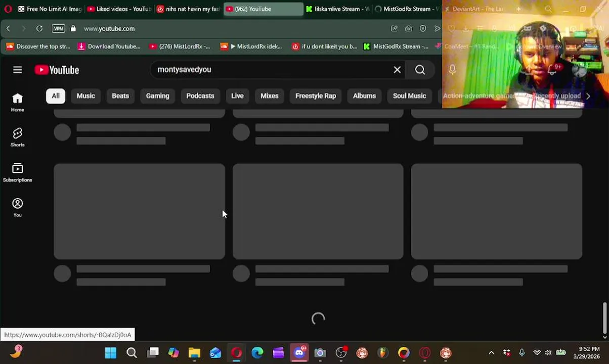Select the Beats filter chip
Image resolution: width=609 pixels, height=364 pixels.
point(120,96)
